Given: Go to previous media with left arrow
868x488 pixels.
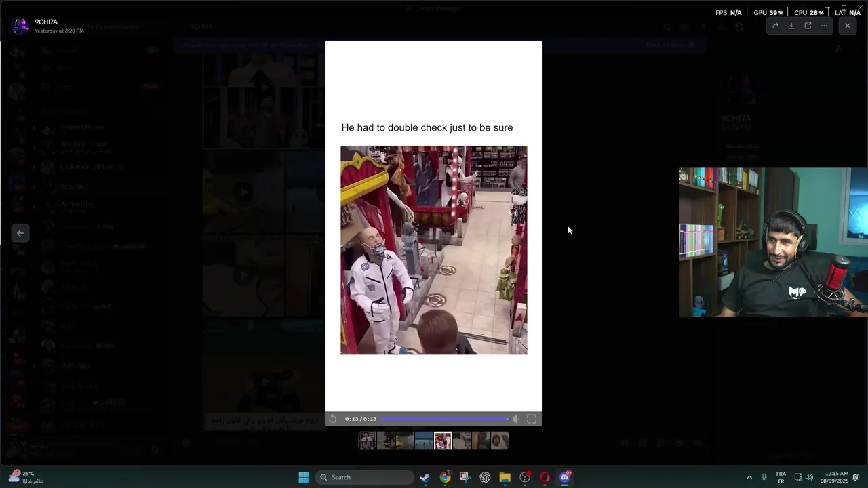Looking at the screenshot, I should tap(20, 233).
